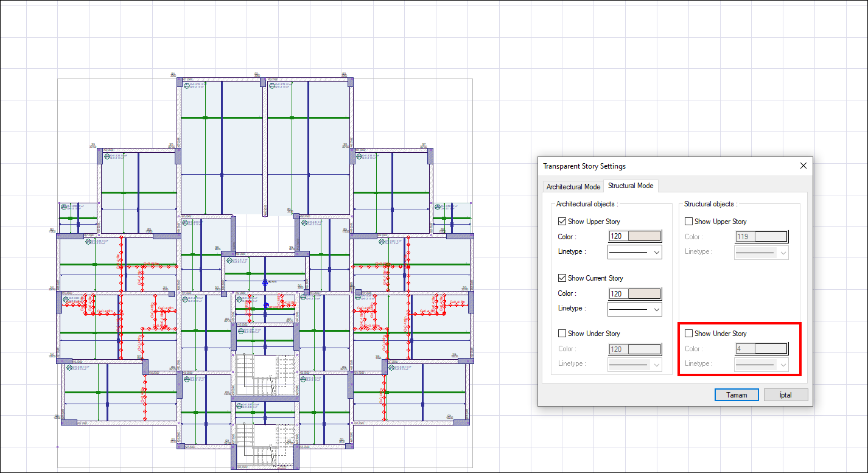This screenshot has height=473, width=868.
Task: Click architectural upper story color swatch
Action: (x=644, y=237)
